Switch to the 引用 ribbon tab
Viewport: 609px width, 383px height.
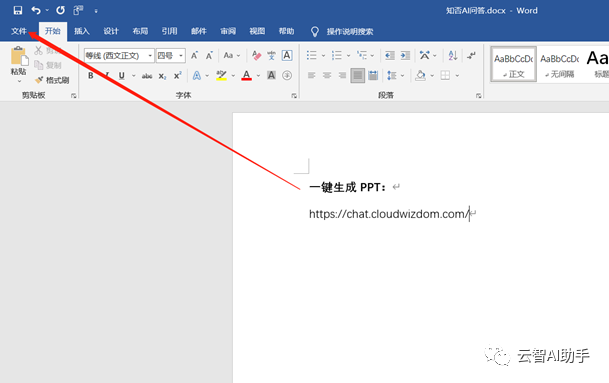tap(169, 31)
